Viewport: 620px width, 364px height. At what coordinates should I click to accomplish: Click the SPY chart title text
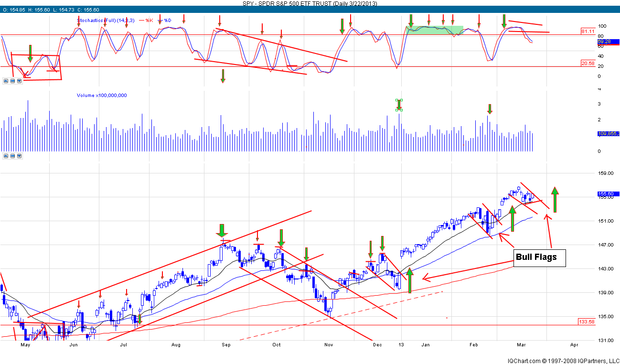point(310,3)
